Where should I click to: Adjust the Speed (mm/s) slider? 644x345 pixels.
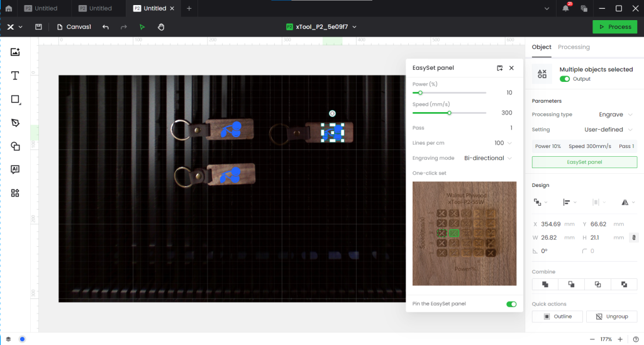[x=449, y=113]
